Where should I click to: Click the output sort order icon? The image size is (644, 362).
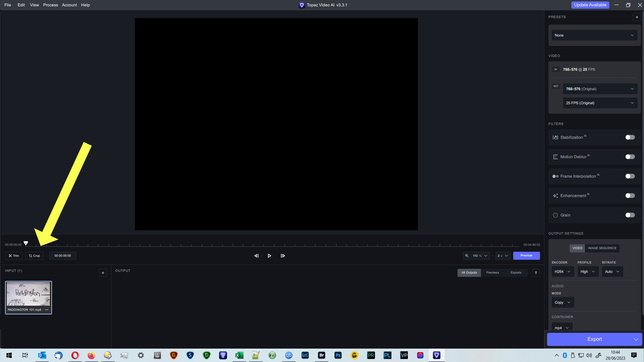pos(536,273)
